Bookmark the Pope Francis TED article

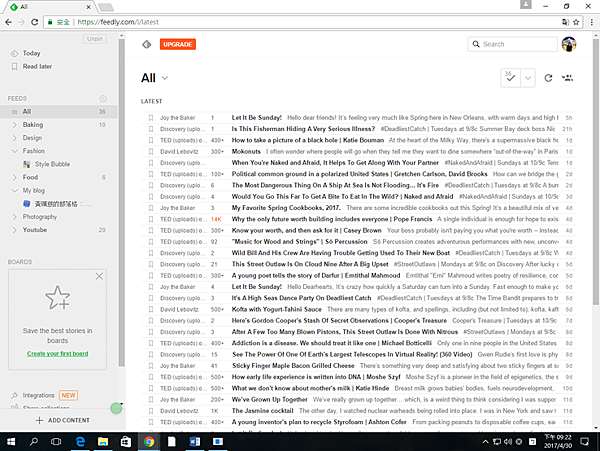pyautogui.click(x=151, y=219)
